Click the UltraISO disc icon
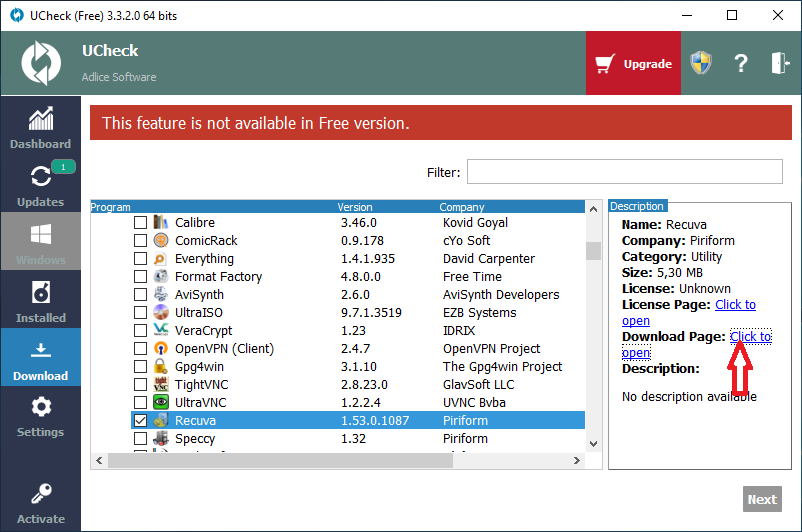 (x=161, y=312)
